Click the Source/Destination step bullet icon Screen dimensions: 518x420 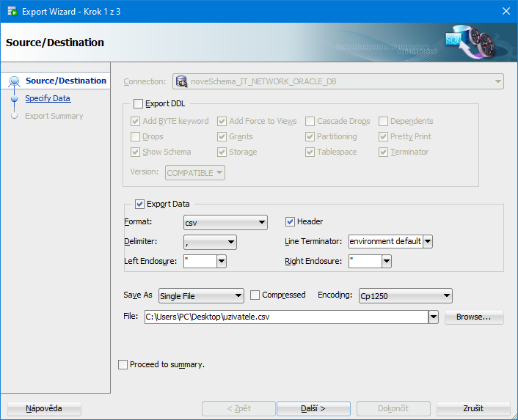[x=14, y=81]
